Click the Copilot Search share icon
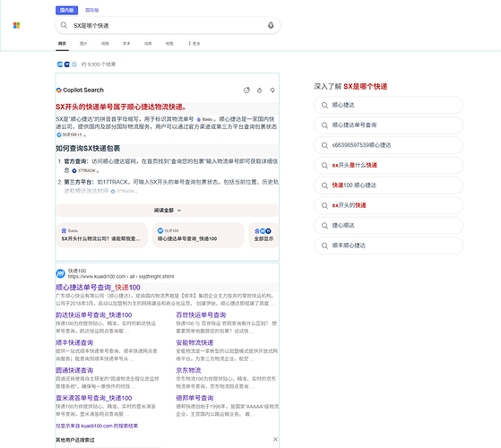This screenshot has width=501, height=448. (246, 90)
